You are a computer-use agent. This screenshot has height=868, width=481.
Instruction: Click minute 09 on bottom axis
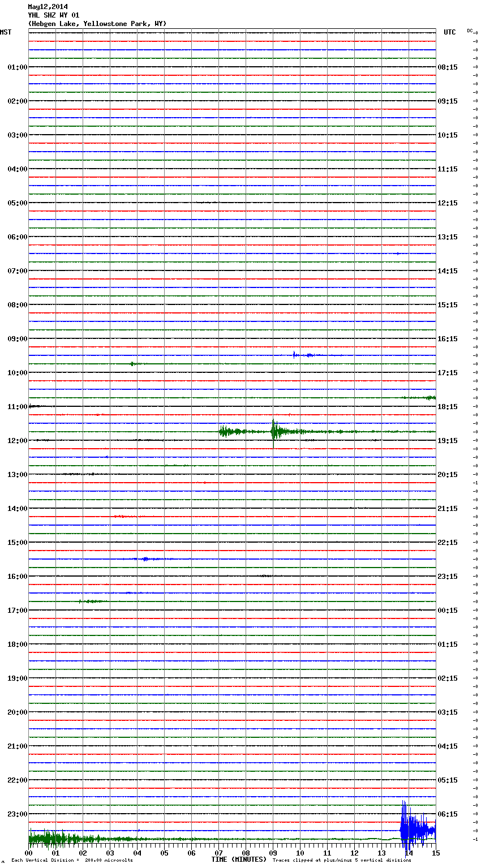point(273,853)
